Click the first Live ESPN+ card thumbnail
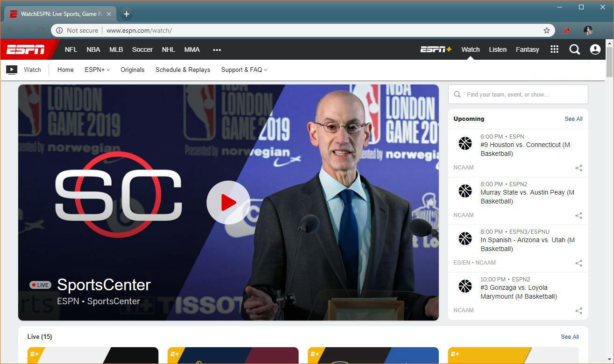 pyautogui.click(x=93, y=355)
